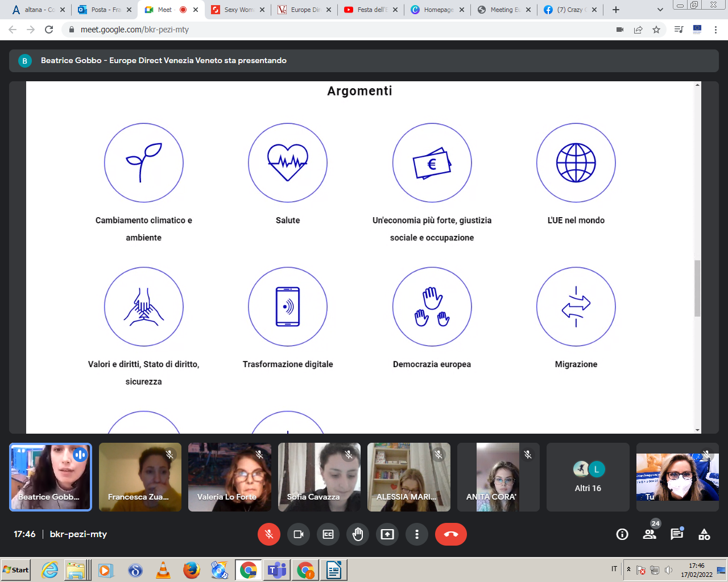Click the present screen button
This screenshot has width=728, height=582.
[x=387, y=534]
